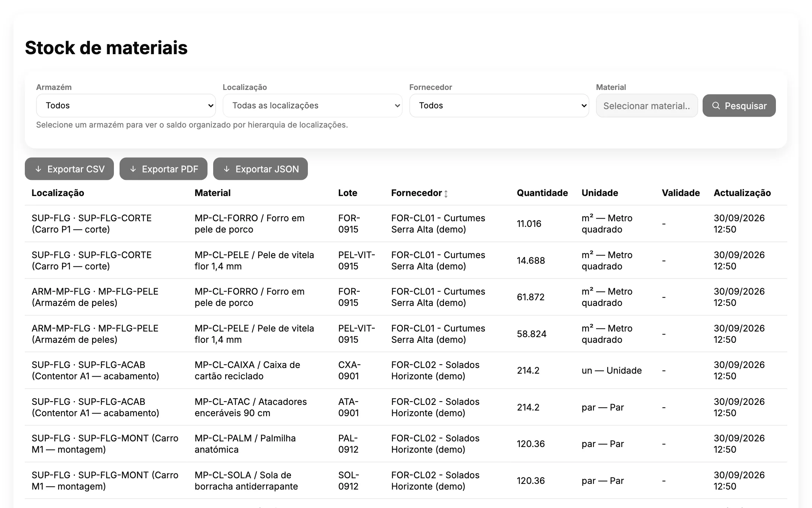This screenshot has width=812, height=508.
Task: Click lot ATA-0901
Action: point(348,407)
